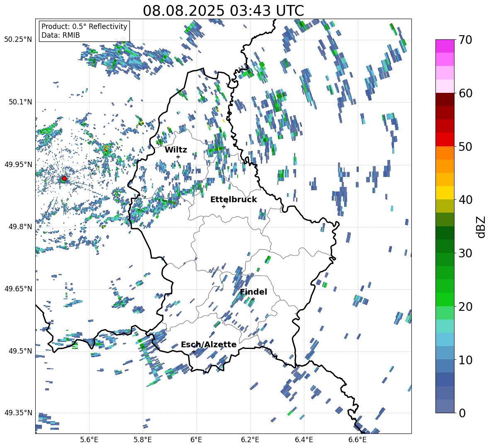Screen dimensions: 491x448
Task: Pick the light blue swatch above 10 dBZ
Action: [x=445, y=339]
